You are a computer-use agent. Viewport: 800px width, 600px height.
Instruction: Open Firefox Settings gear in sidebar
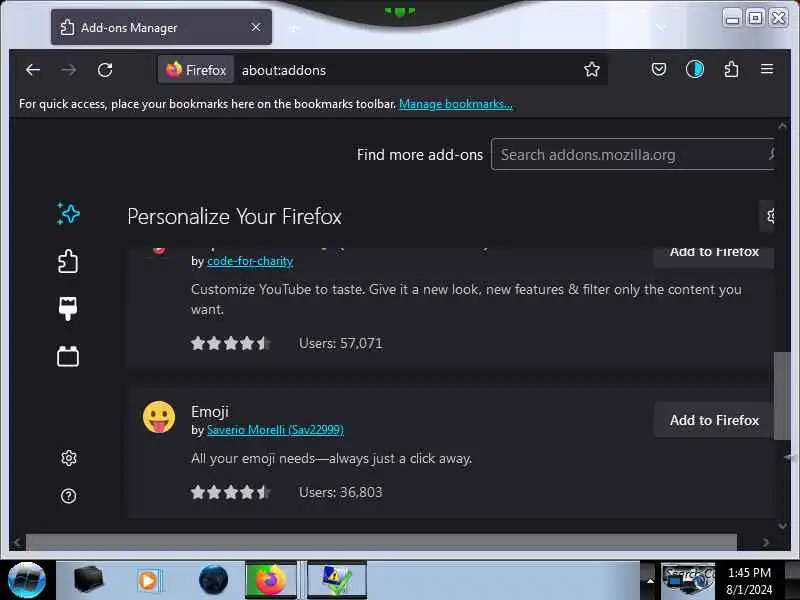coord(68,458)
